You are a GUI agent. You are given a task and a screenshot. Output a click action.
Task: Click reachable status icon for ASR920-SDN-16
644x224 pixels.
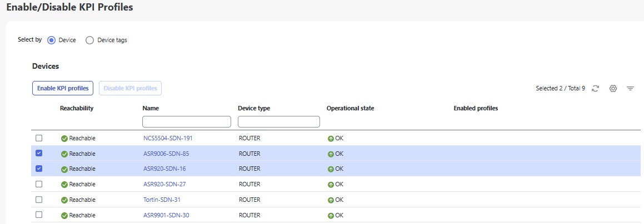tap(64, 169)
